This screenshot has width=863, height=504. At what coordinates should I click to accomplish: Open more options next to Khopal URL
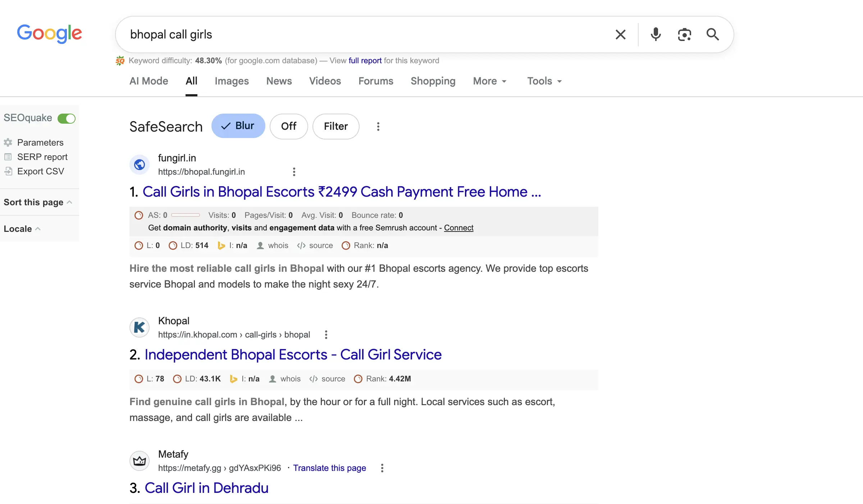(326, 335)
